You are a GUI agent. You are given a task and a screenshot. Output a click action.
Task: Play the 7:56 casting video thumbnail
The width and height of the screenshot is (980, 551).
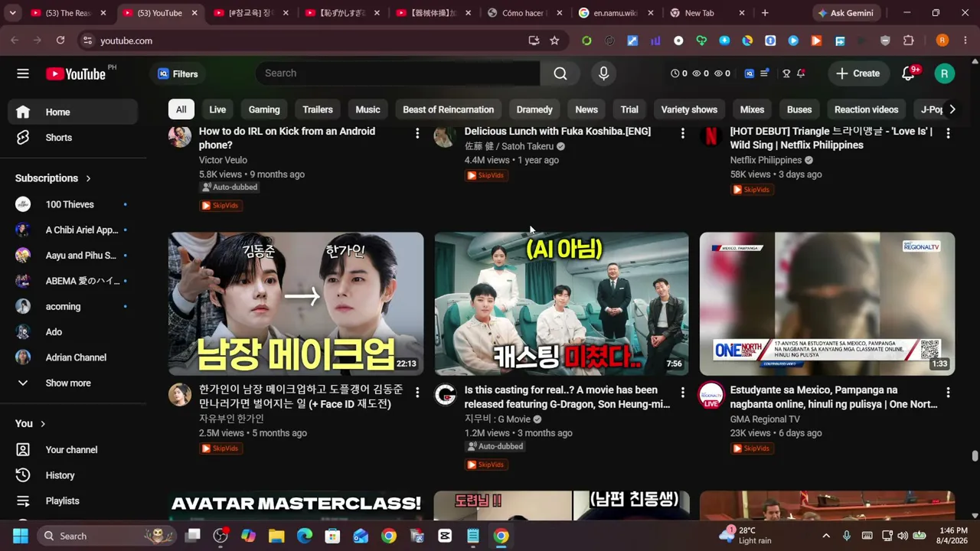pyautogui.click(x=561, y=304)
